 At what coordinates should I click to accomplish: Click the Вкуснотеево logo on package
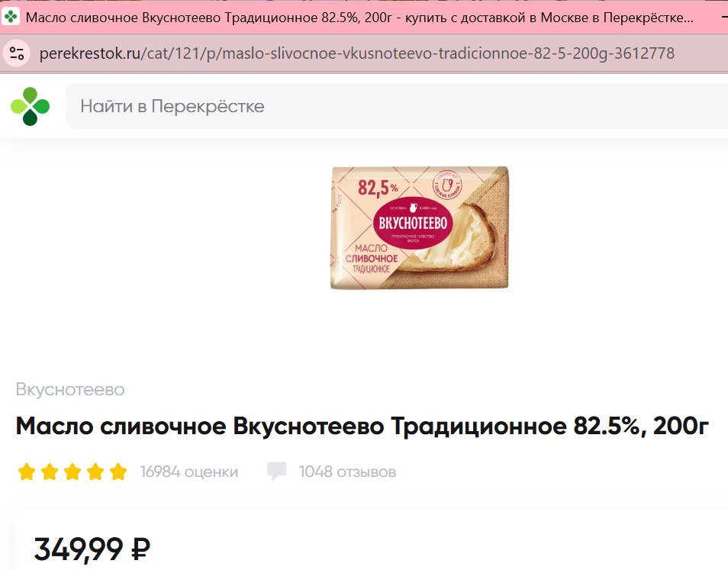[413, 224]
